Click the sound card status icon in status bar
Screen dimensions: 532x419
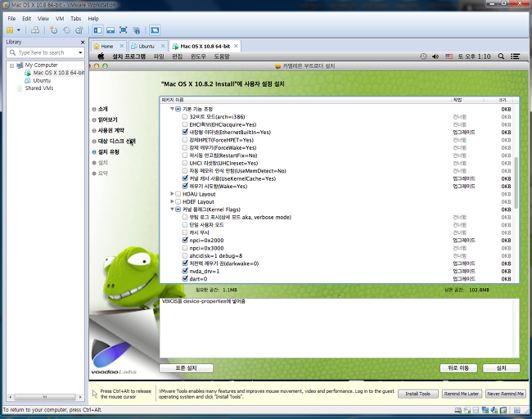point(494,410)
